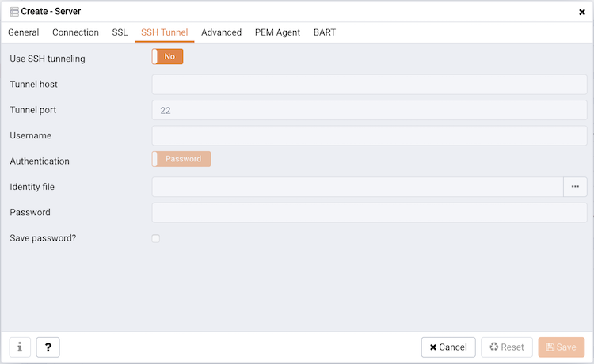Viewport: 594px width, 364px height.
Task: Click the Tunnel port label
Action: pyautogui.click(x=33, y=110)
